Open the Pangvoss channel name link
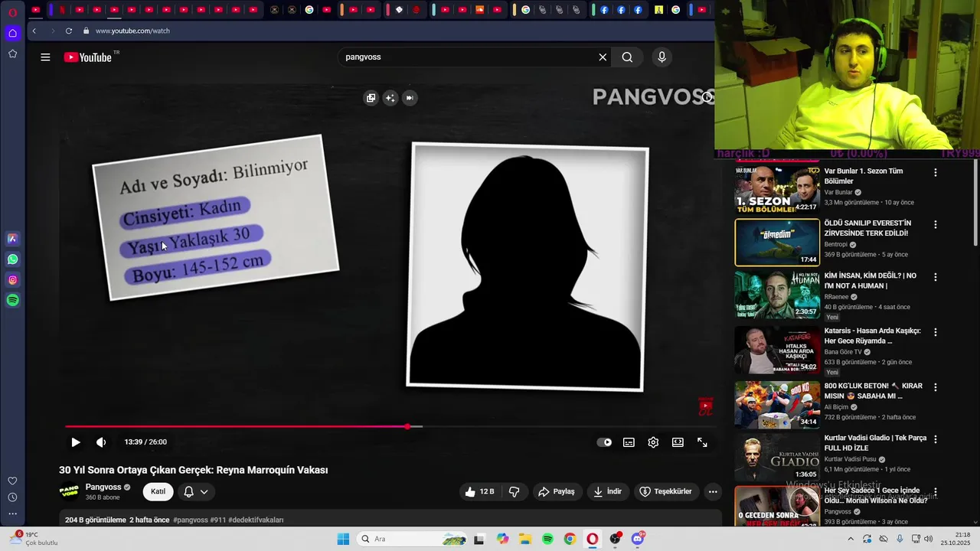This screenshot has width=980, height=551. pos(103,487)
